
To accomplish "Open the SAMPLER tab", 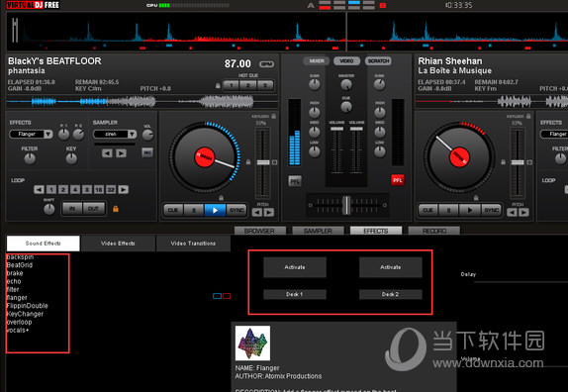I will tap(318, 231).
